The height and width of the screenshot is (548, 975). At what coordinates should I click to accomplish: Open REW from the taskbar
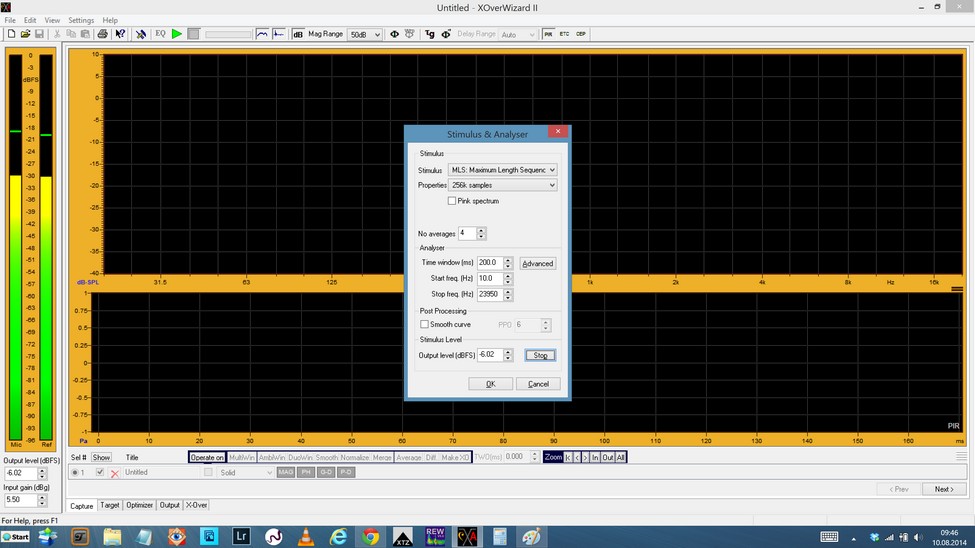[x=435, y=536]
